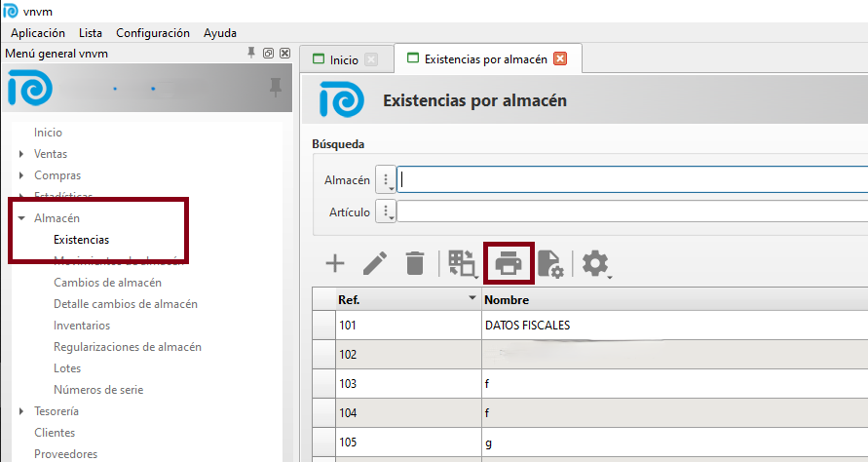Expand the Ventas tree node
Image resolution: width=868 pixels, height=462 pixels.
21,154
